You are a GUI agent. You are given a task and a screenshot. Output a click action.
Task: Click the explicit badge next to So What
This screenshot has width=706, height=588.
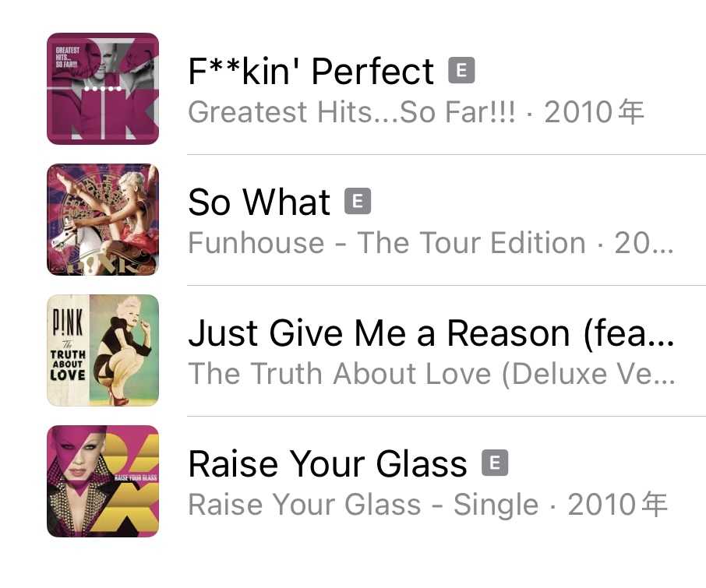tap(358, 202)
